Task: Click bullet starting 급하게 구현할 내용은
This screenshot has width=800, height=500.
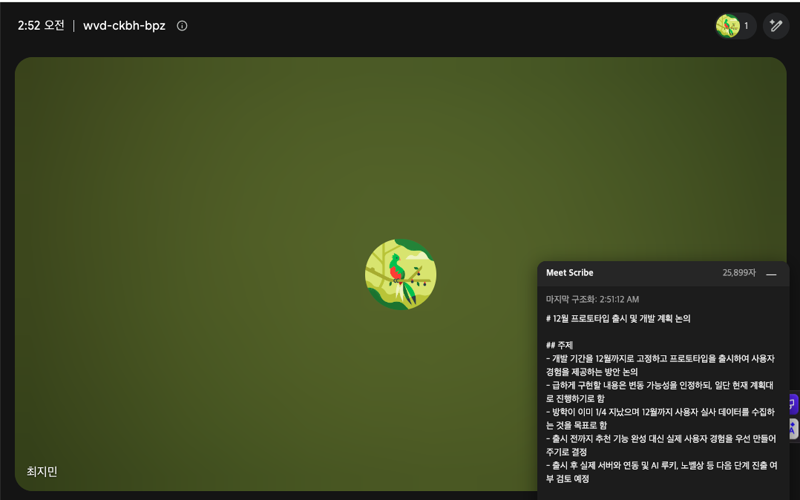Action: [x=660, y=392]
